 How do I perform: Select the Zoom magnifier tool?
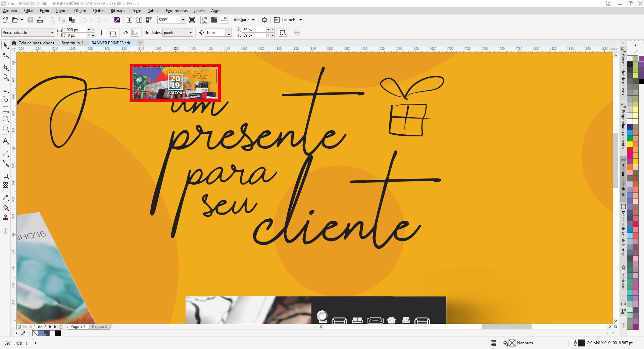click(5, 78)
